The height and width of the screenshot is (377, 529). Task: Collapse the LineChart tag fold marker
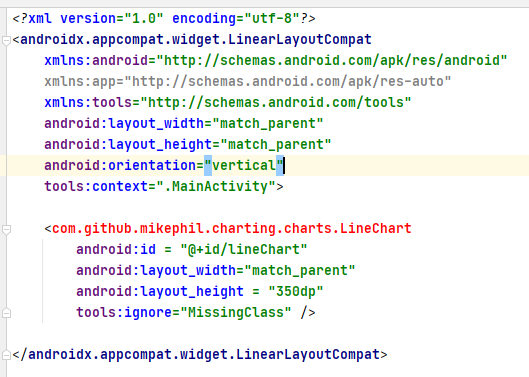tap(6, 230)
